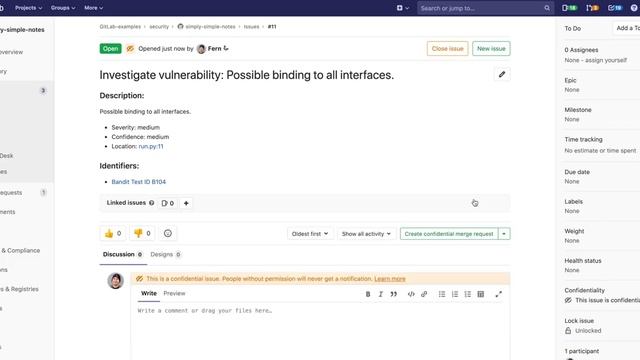Add a linked issue with the plus button
Viewport: 640px width, 360px height.
coord(186,203)
